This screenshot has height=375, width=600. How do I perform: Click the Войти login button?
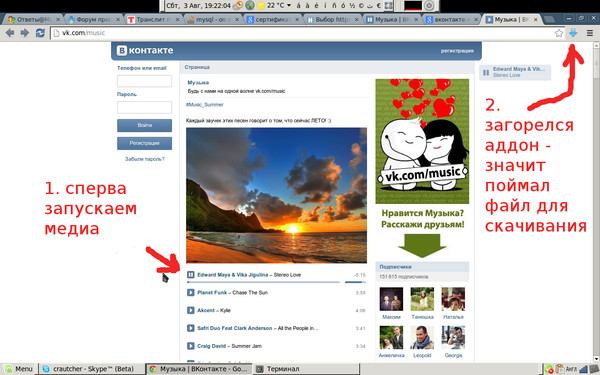tap(144, 125)
